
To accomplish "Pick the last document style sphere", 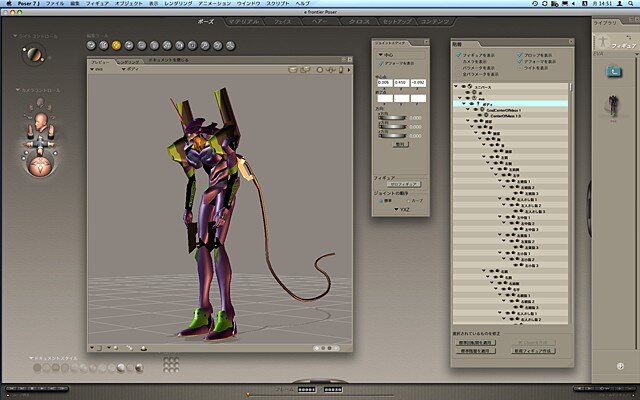I will pyautogui.click(x=139, y=368).
